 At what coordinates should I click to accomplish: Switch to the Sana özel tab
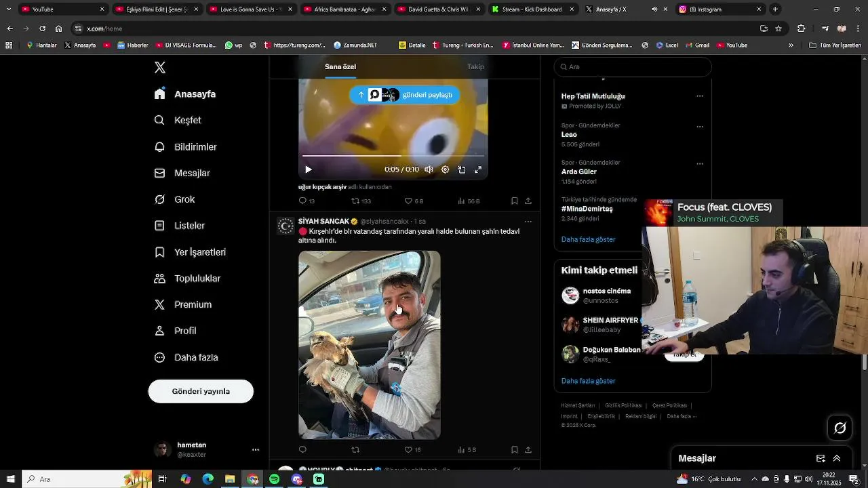[x=340, y=66]
